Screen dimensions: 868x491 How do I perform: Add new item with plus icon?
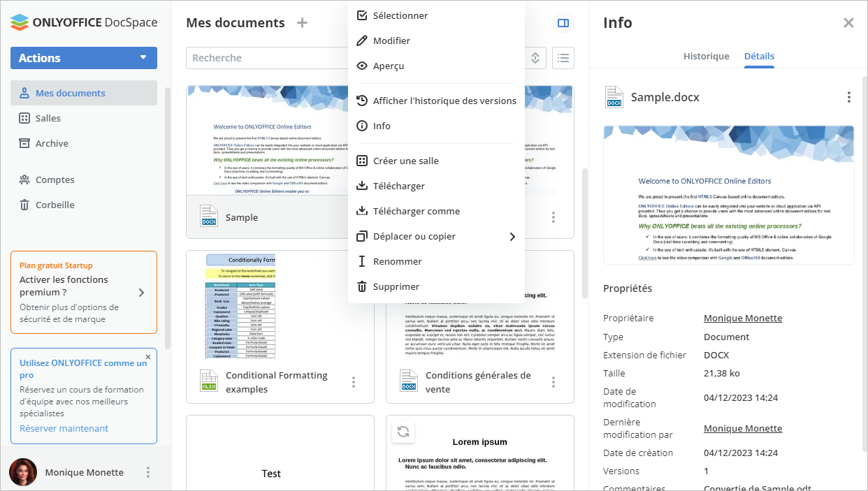point(302,22)
